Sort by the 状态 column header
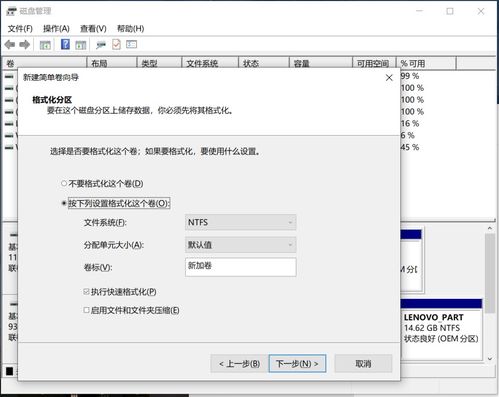 click(264, 63)
